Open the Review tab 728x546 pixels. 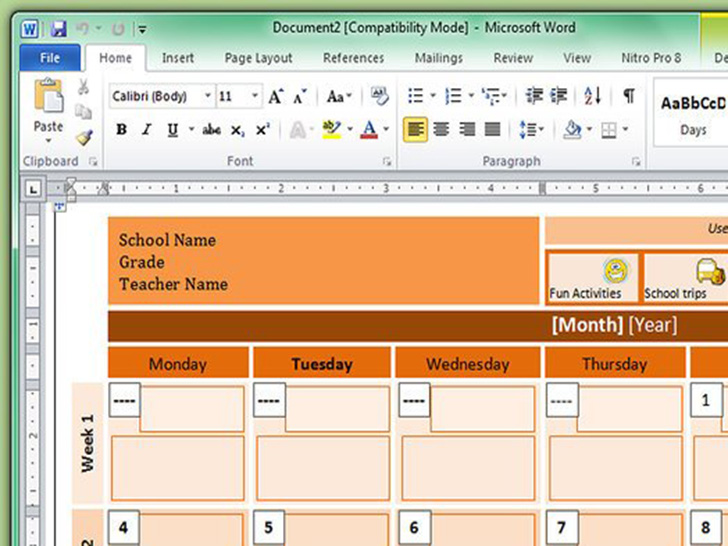click(x=513, y=58)
